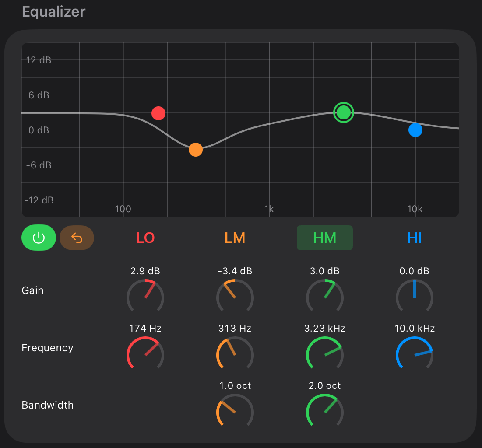The width and height of the screenshot is (482, 448).
Task: Click the red LO node on the EQ curve
Action: pyautogui.click(x=158, y=113)
